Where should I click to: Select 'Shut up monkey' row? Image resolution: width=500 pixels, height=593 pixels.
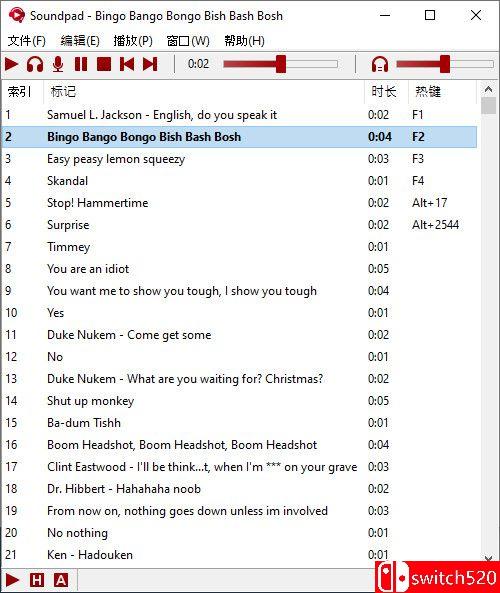click(239, 401)
